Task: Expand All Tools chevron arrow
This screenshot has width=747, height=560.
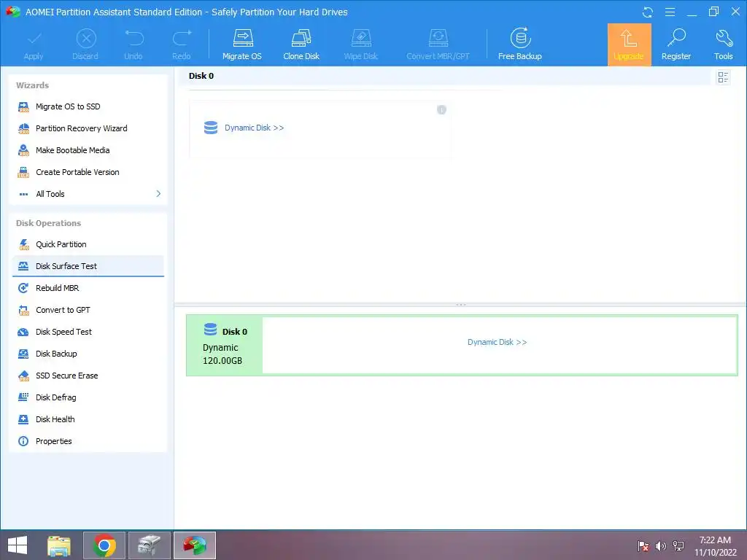Action: point(158,194)
